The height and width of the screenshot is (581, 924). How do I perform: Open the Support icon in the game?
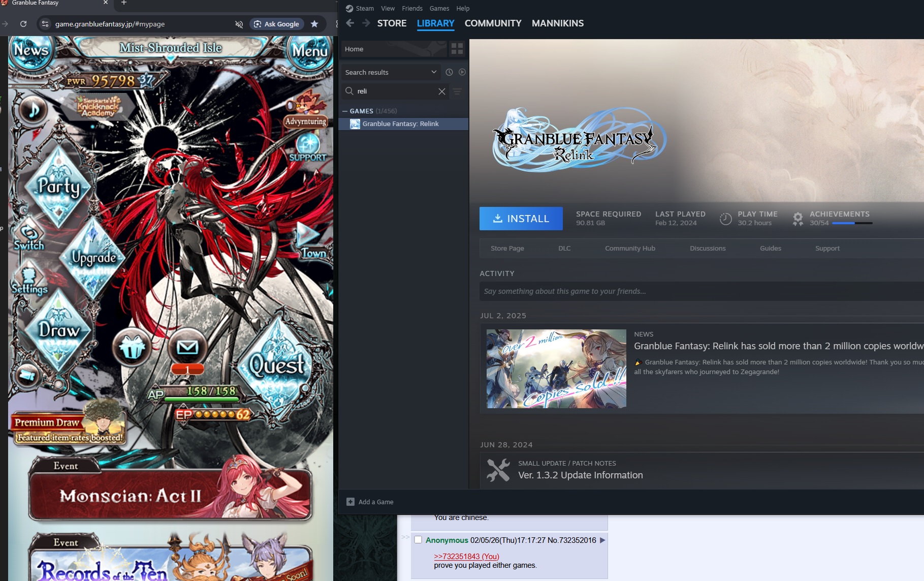point(307,148)
